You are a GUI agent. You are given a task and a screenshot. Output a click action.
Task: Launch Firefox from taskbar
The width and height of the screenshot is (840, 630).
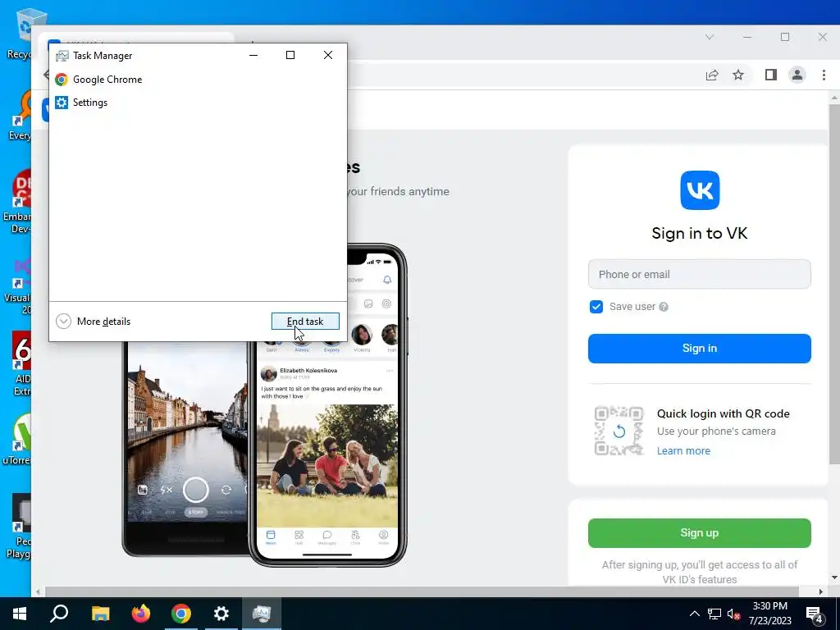pos(141,614)
